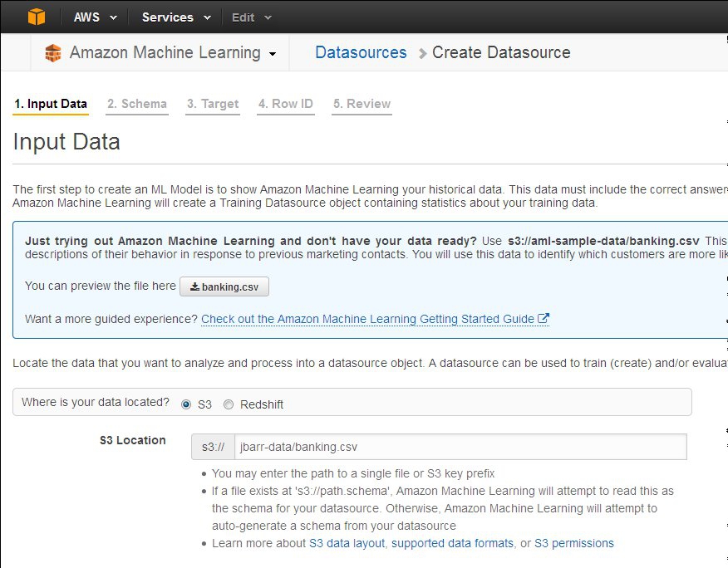
Task: Go to the 2. Schema step tab
Action: 137,104
